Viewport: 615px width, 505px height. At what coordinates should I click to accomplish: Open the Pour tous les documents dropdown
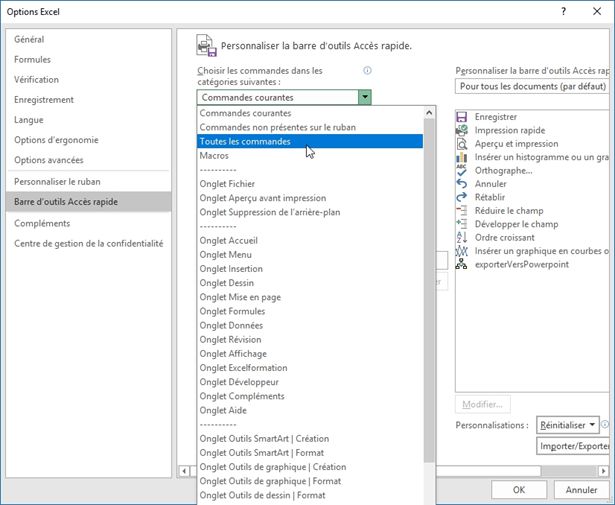click(x=532, y=86)
